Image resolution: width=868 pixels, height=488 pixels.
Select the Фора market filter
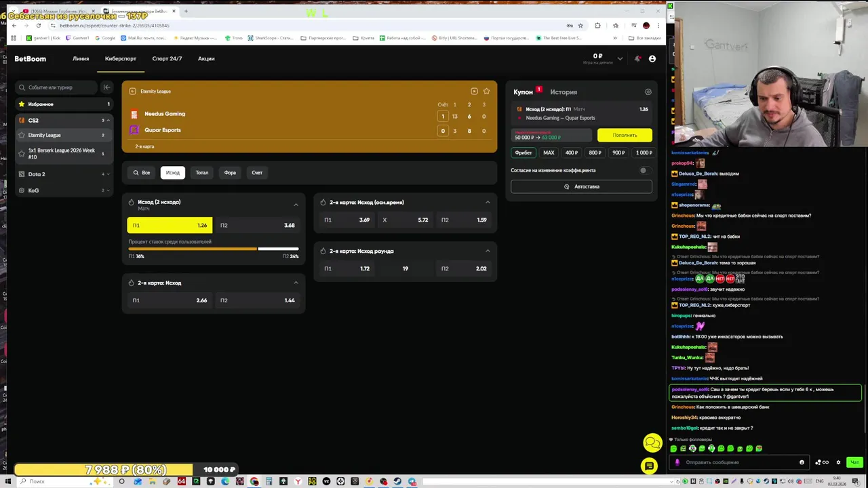(x=231, y=173)
